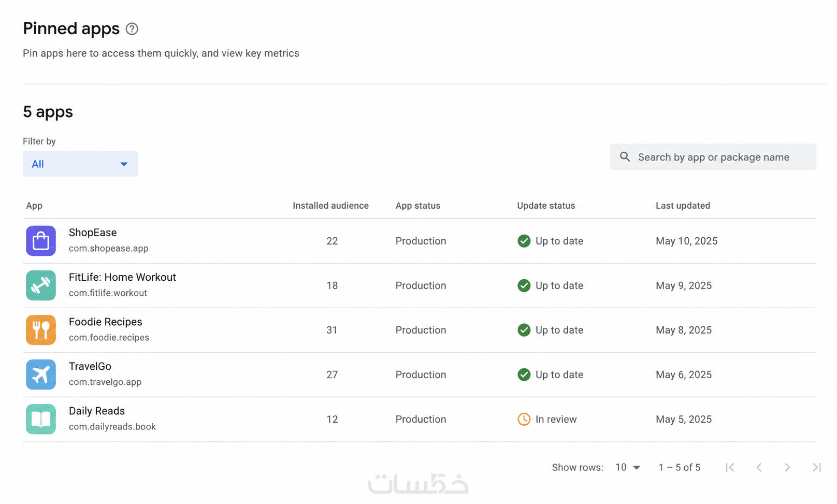Click Daily Reads orange in-review clock icon
The image size is (837, 504).
pos(524,419)
